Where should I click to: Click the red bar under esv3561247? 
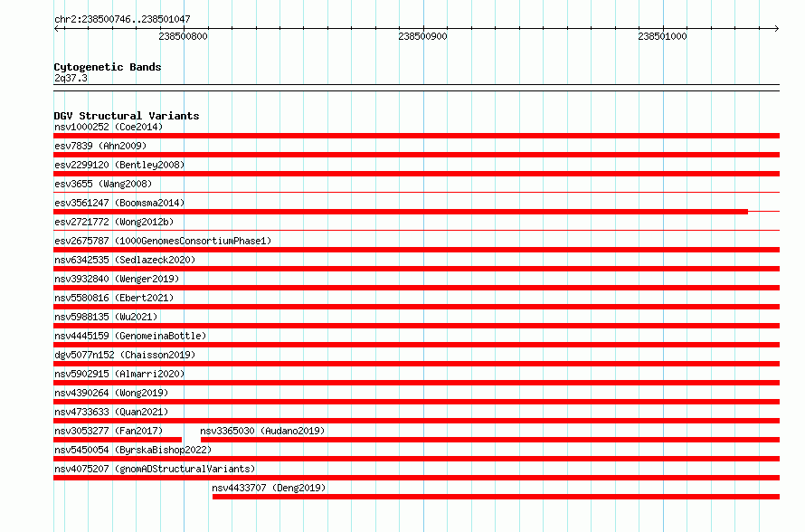click(401, 212)
